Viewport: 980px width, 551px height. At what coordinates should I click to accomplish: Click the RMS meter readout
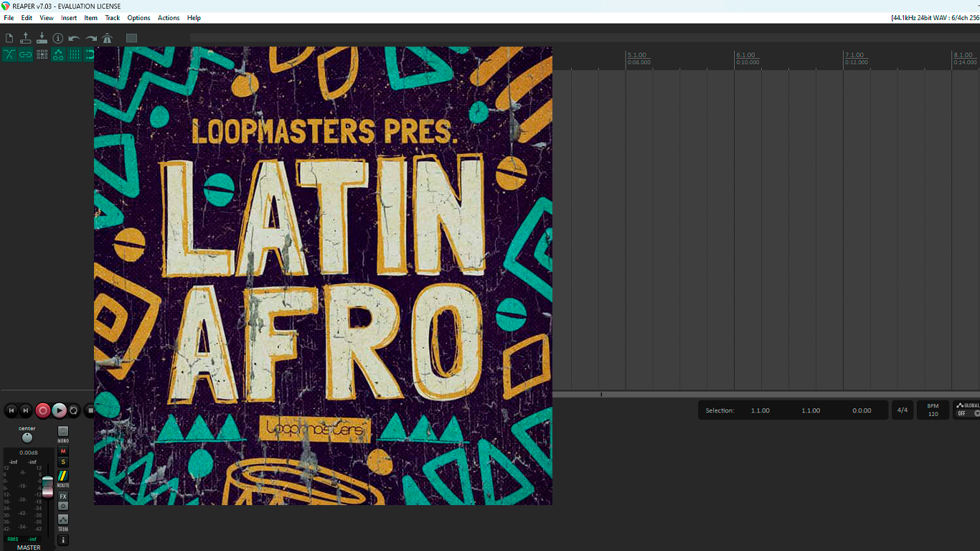coord(22,539)
